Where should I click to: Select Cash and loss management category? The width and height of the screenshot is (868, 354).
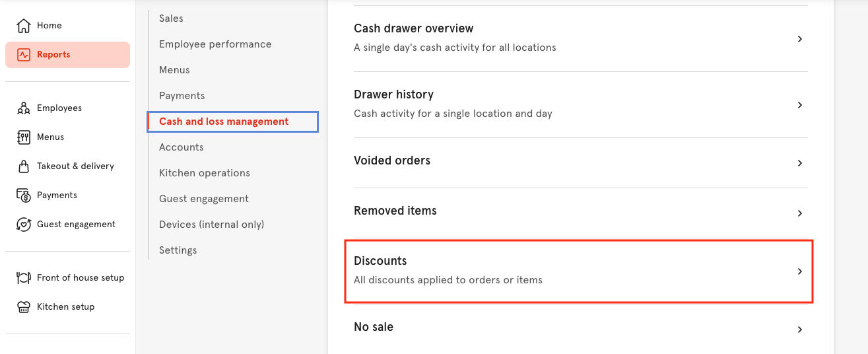click(x=224, y=122)
